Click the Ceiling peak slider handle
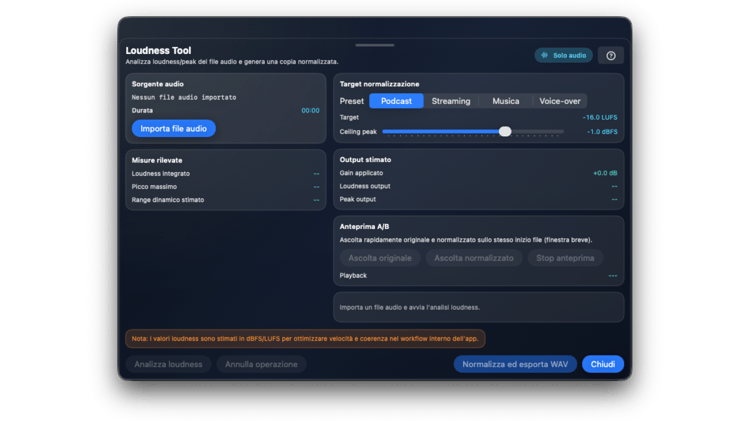The width and height of the screenshot is (750, 421). [505, 132]
